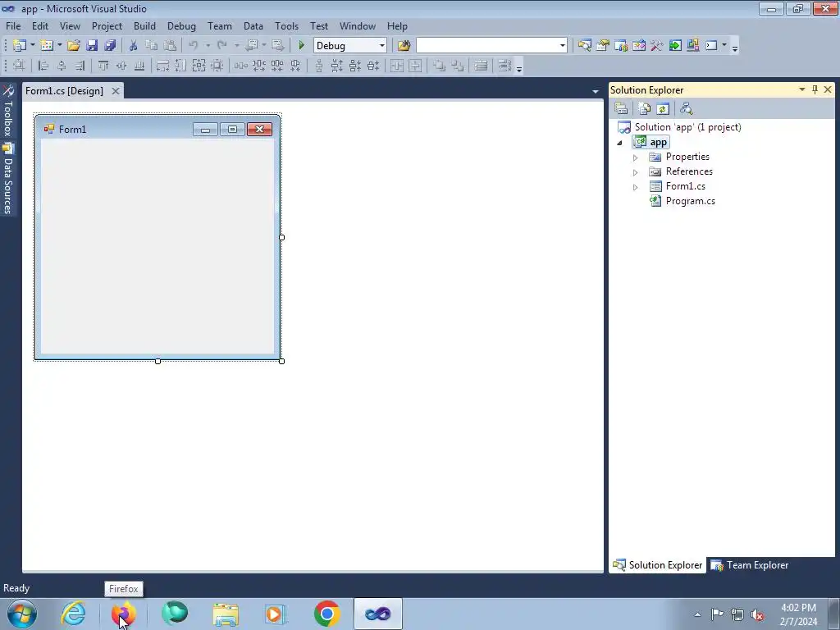Open the New Project dropdown arrow
The image size is (840, 630).
(x=33, y=46)
